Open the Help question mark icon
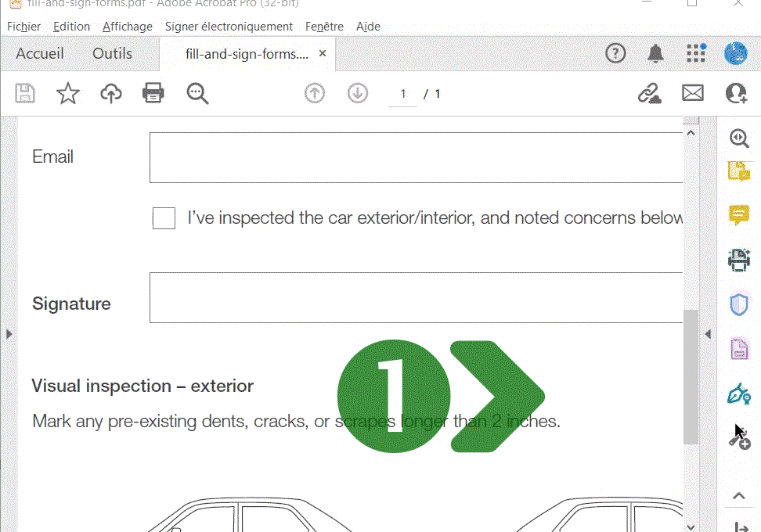 [615, 53]
